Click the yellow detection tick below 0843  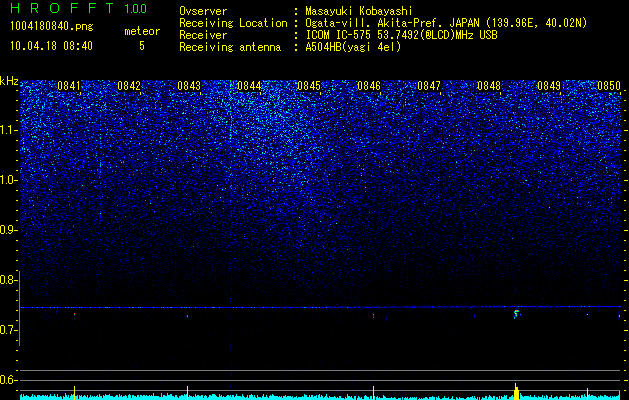(x=187, y=392)
